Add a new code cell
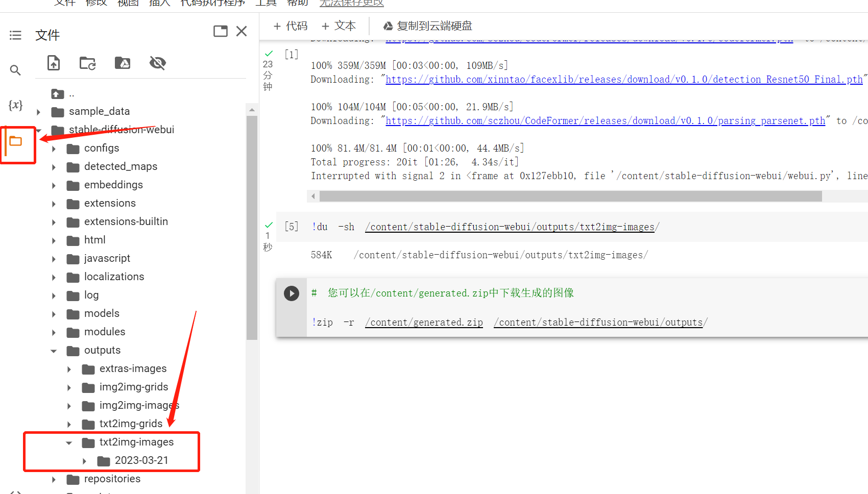868x494 pixels. [x=290, y=26]
